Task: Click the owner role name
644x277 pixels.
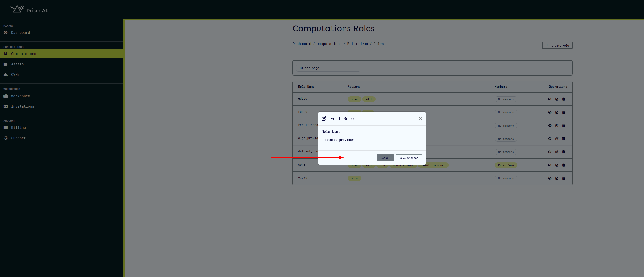Action: (303, 165)
